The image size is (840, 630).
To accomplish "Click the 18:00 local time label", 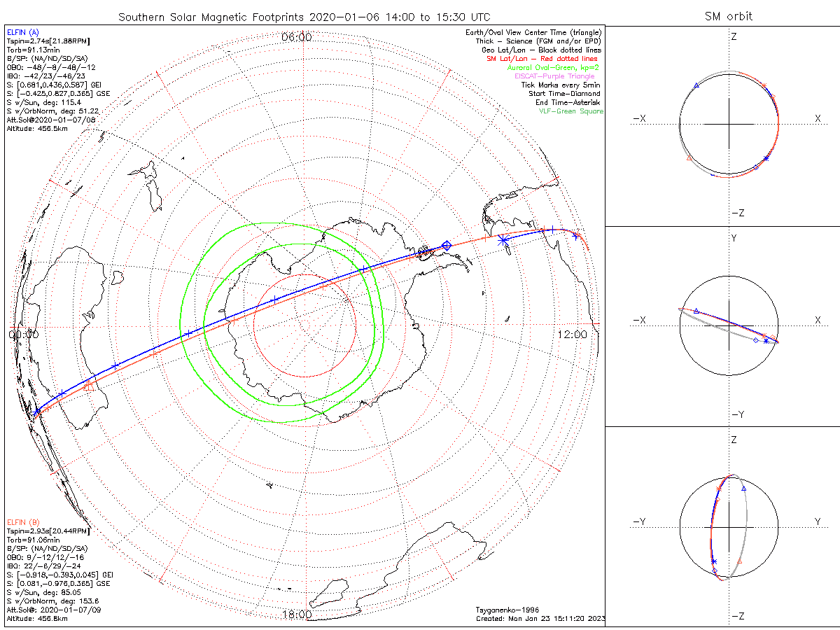I will (296, 615).
